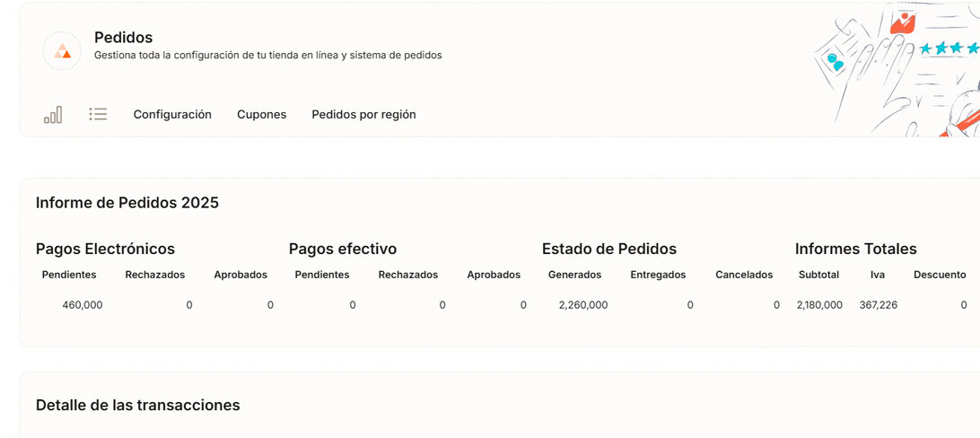Select the Estado de Pedidos section title

coord(609,249)
